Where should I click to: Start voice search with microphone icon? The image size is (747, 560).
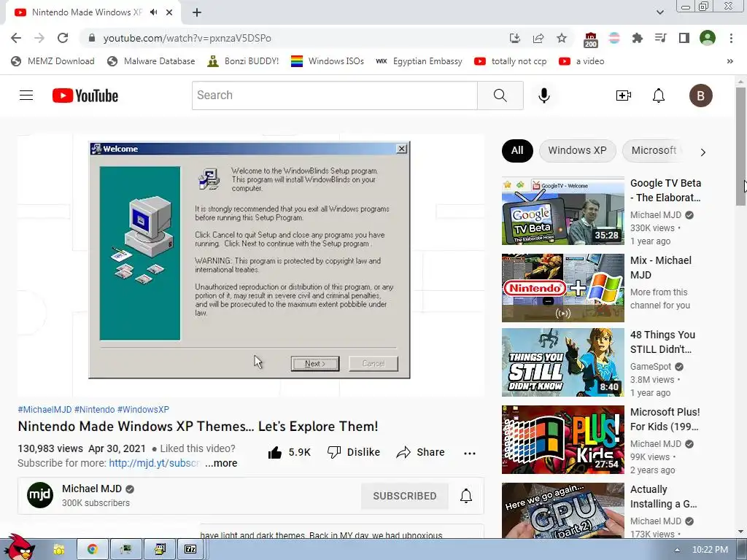(544, 96)
